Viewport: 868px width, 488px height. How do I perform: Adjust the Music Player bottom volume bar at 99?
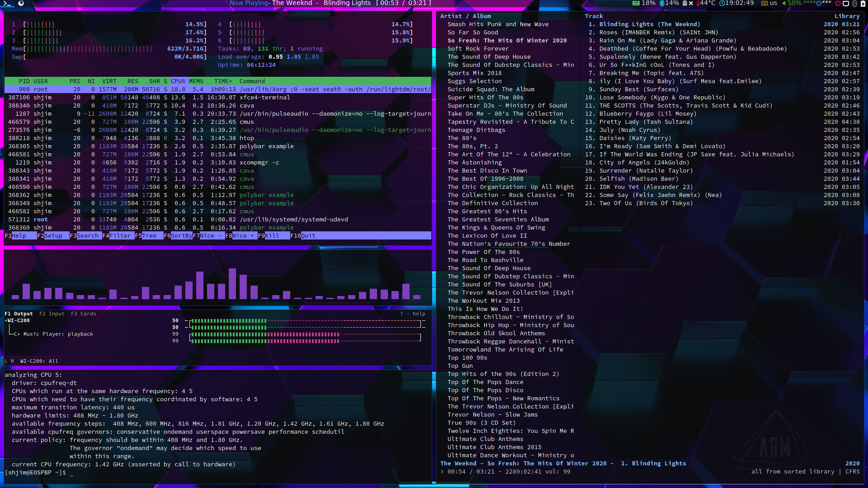(306, 341)
